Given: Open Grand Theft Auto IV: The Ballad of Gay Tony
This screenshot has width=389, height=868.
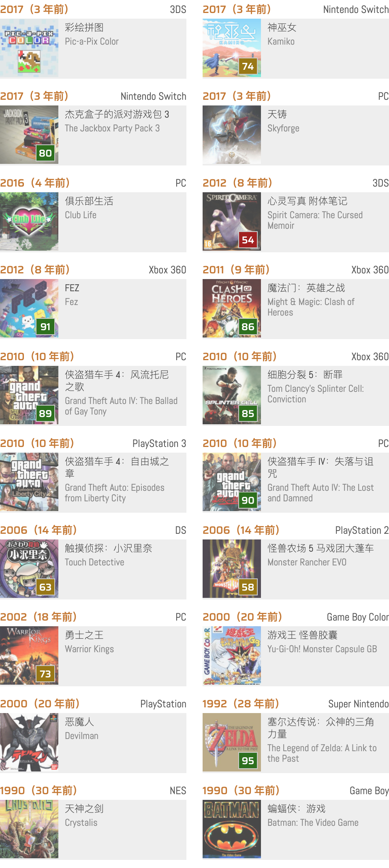Looking at the screenshot, I should pos(121,406).
